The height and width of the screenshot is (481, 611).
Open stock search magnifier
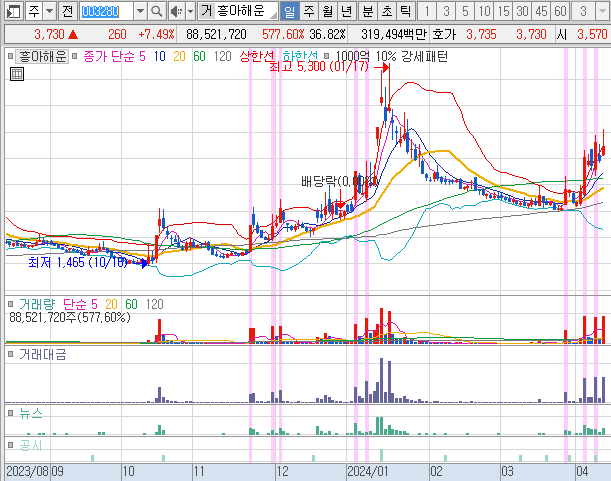157,11
